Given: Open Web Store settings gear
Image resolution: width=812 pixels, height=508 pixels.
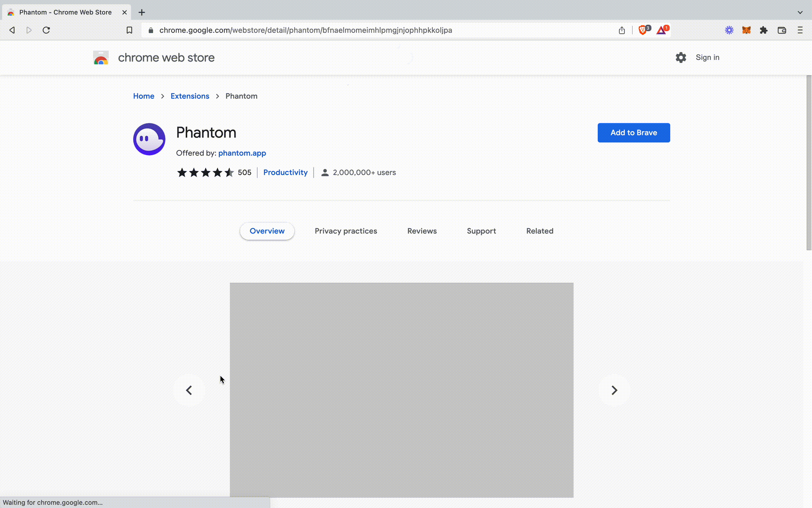Looking at the screenshot, I should click(681, 58).
